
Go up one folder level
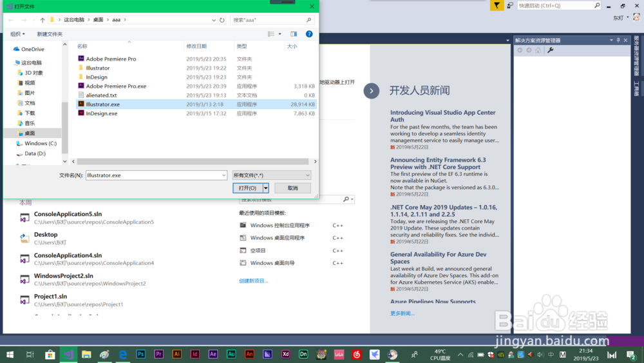pyautogui.click(x=43, y=20)
